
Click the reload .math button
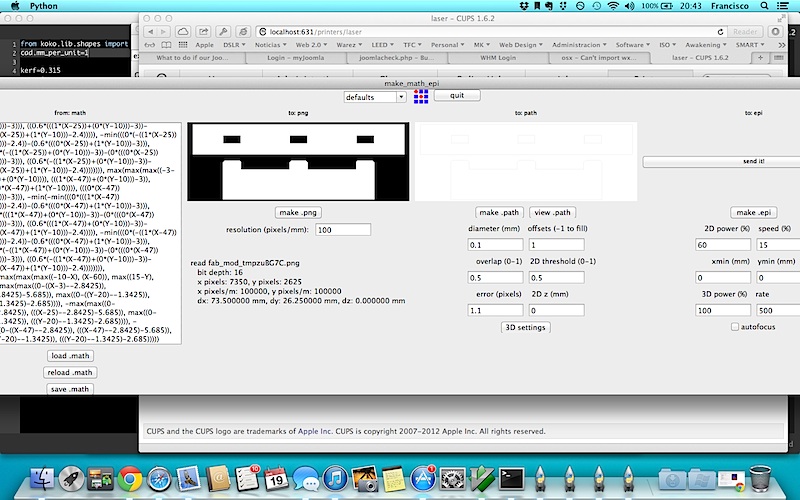pos(70,372)
